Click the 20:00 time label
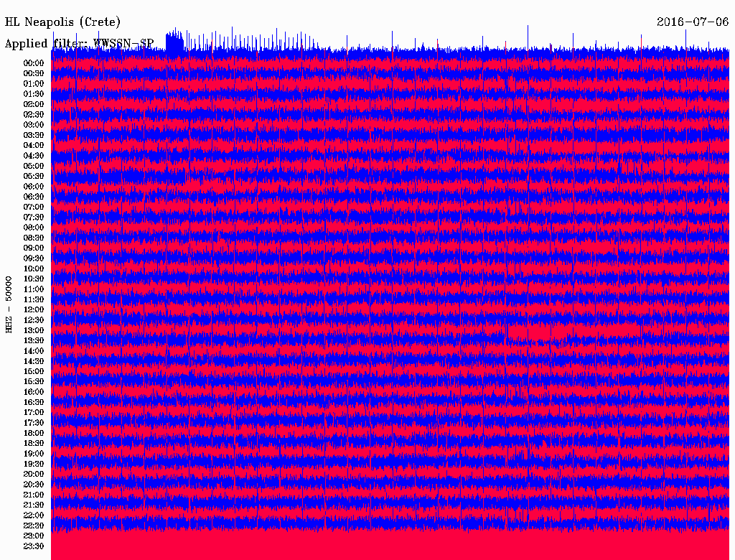Viewport: 735px width, 560px height. tap(34, 474)
